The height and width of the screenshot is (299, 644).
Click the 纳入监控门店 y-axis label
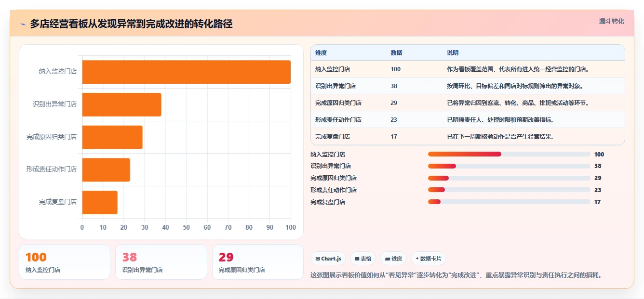58,72
